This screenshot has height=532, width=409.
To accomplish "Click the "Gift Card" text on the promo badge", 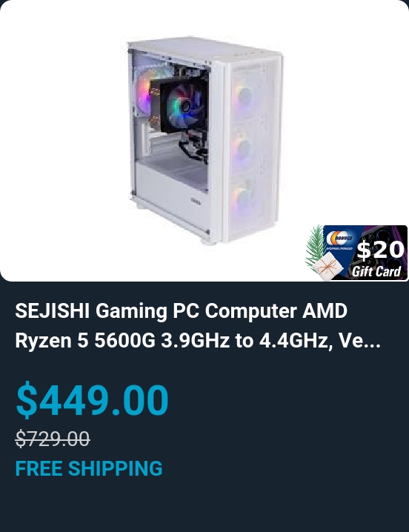I will (x=376, y=271).
